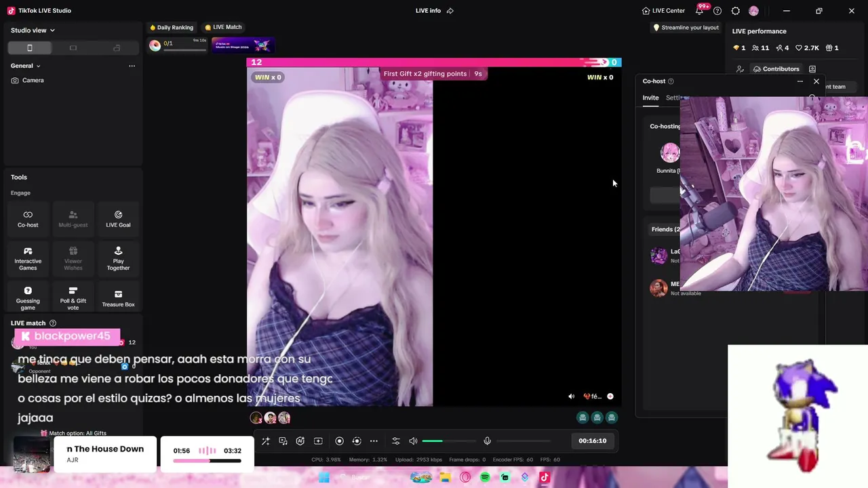The image size is (868, 488).
Task: Open General scene more options
Action: click(132, 66)
